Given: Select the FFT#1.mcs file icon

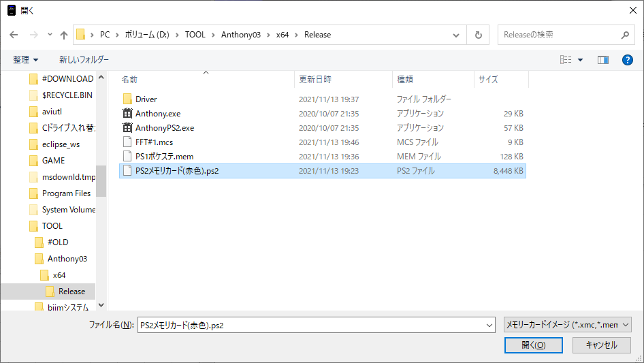Looking at the screenshot, I should coord(127,142).
